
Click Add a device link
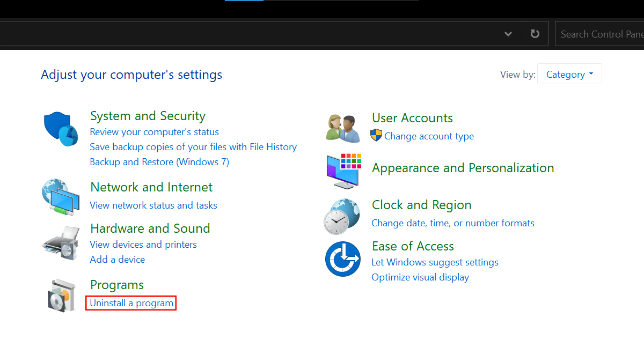[118, 260]
